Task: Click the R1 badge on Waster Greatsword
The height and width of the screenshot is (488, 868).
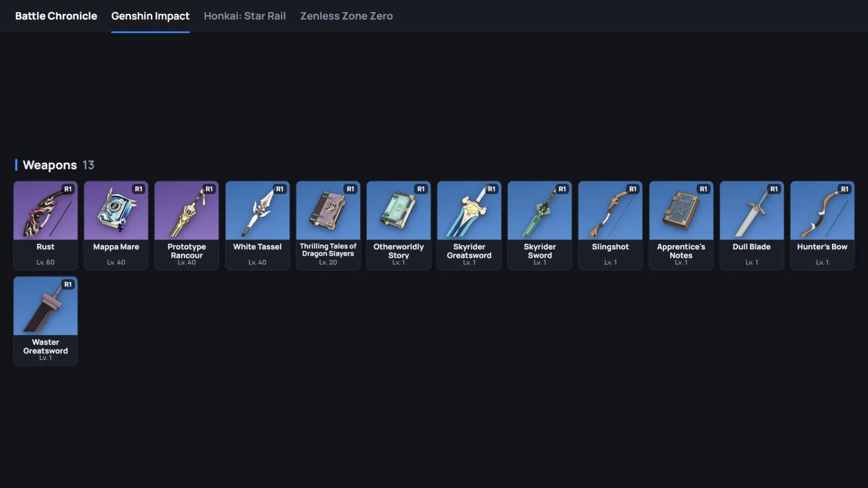Action: click(x=68, y=284)
